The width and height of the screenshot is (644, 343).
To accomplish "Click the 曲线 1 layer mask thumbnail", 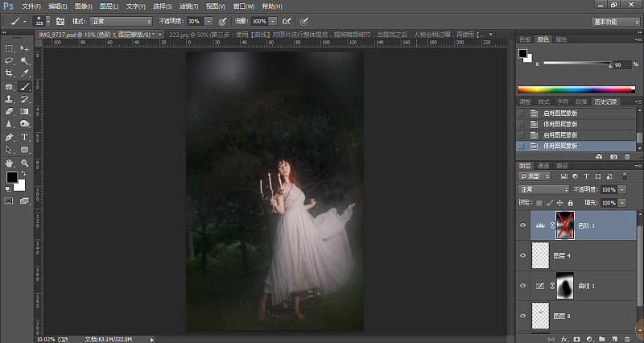I will click(x=565, y=286).
